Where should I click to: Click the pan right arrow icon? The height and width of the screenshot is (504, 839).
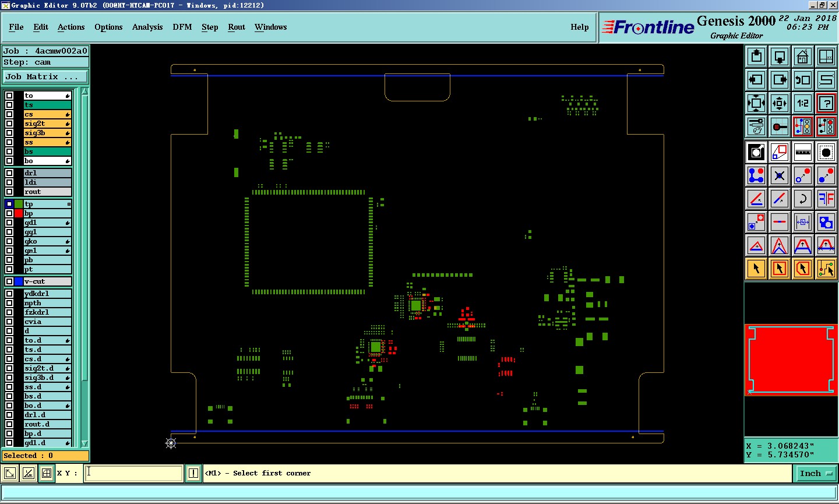tap(780, 80)
